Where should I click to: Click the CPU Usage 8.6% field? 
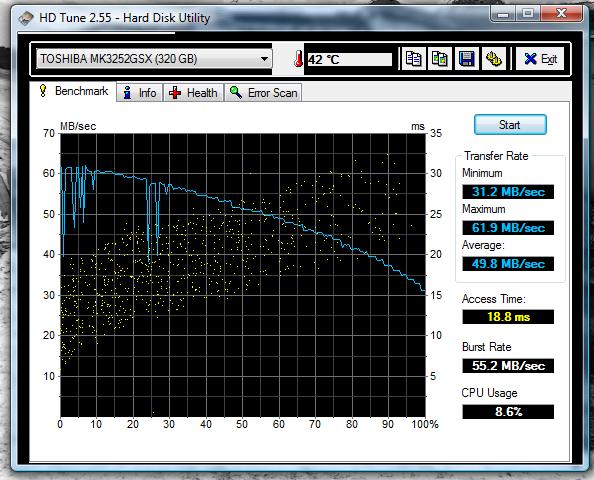coord(508,411)
